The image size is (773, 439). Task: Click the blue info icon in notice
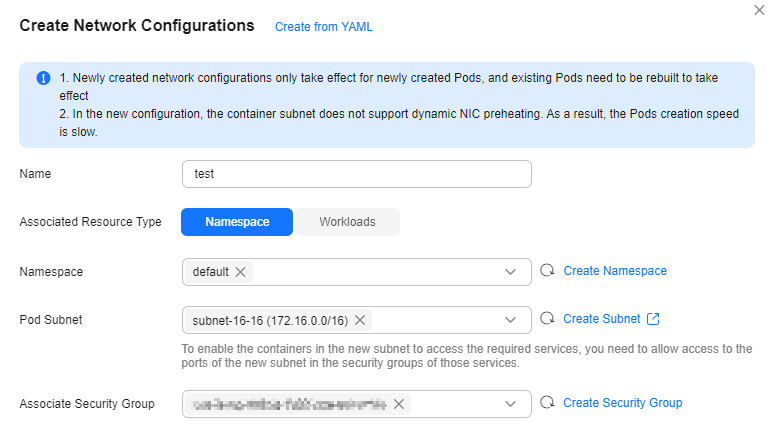click(43, 78)
